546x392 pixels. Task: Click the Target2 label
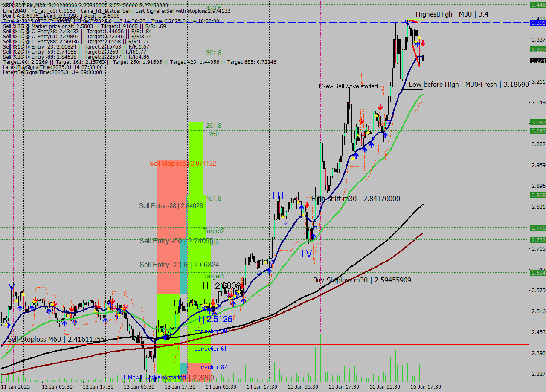(x=214, y=231)
